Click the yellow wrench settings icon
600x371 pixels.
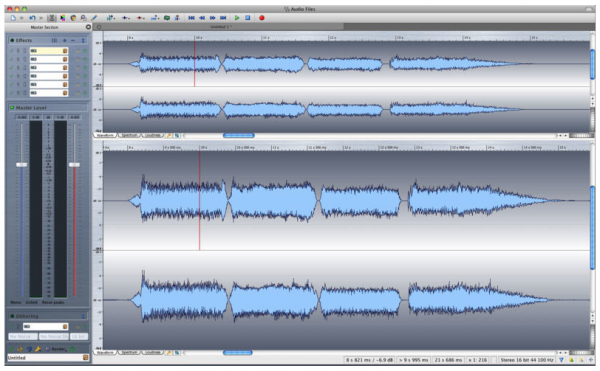click(38, 349)
